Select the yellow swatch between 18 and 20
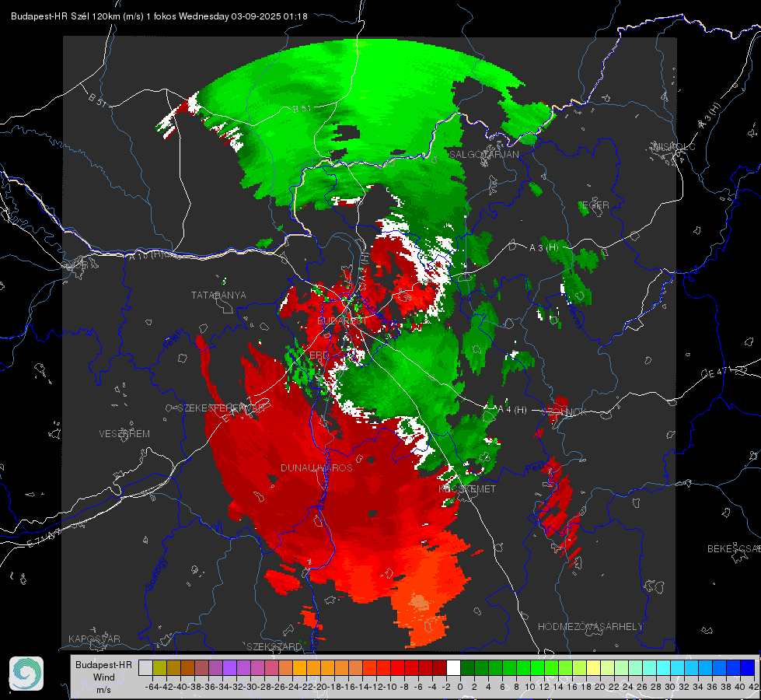 [x=594, y=667]
